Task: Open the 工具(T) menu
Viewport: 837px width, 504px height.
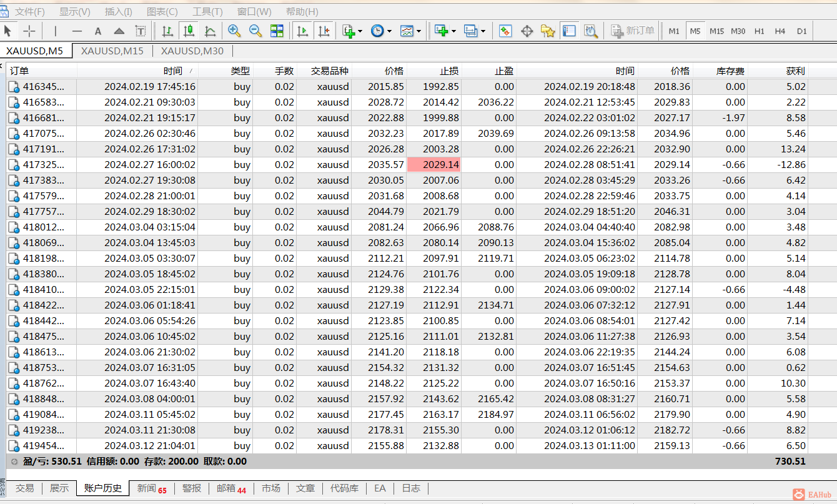Action: 207,11
